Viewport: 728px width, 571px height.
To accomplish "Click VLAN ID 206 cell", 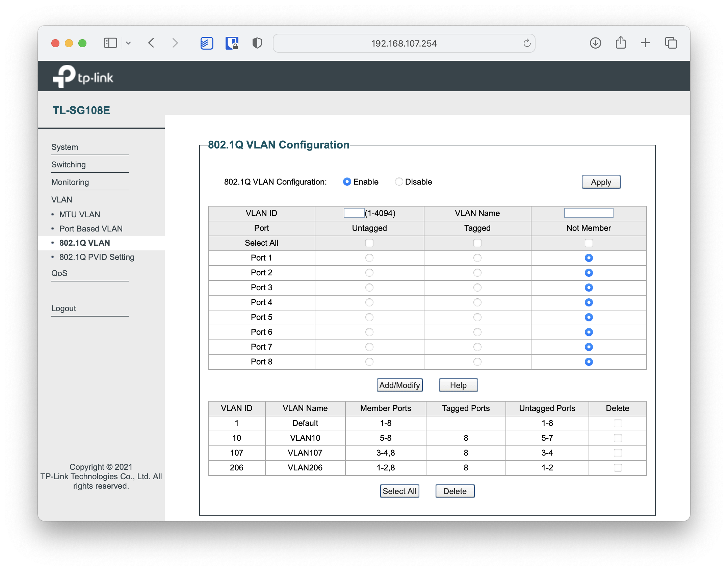I will (236, 468).
